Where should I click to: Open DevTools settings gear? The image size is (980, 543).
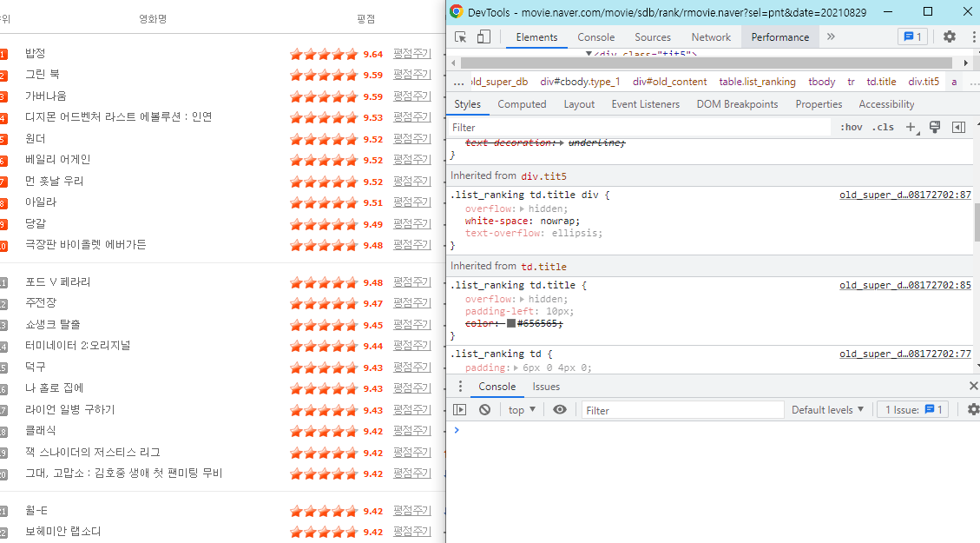[950, 36]
